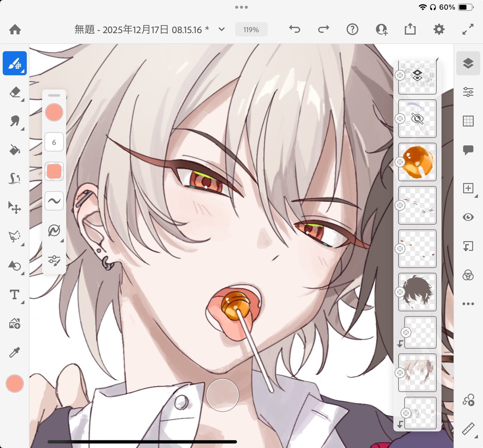
Task: Tap the battery 60% indicator
Action: [x=456, y=7]
